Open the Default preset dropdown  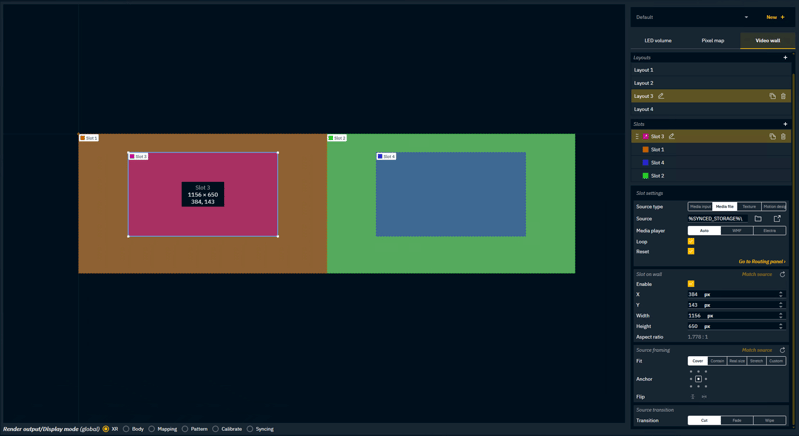[x=693, y=17]
